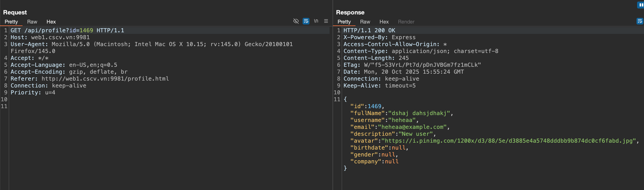Click the Referer profile.html URL

pos(105,79)
